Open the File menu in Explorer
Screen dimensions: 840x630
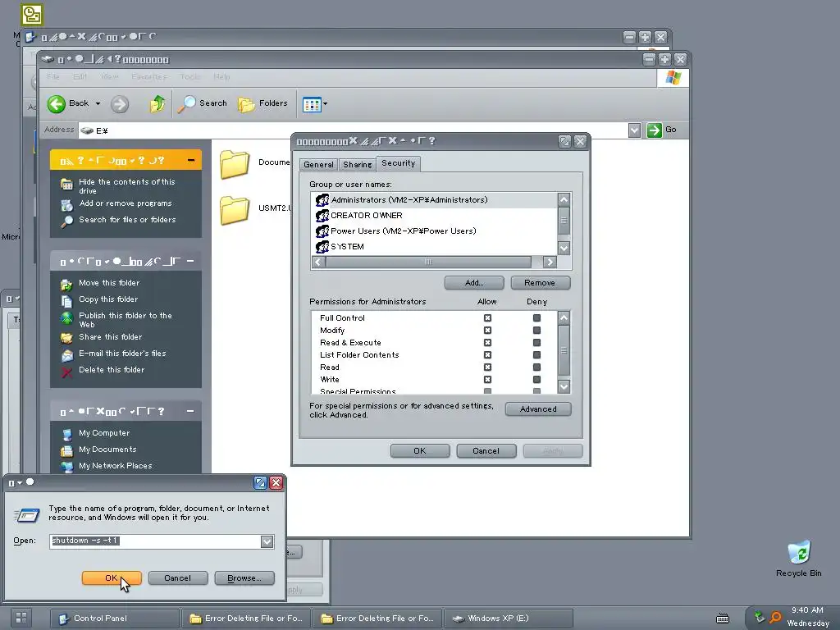click(53, 76)
